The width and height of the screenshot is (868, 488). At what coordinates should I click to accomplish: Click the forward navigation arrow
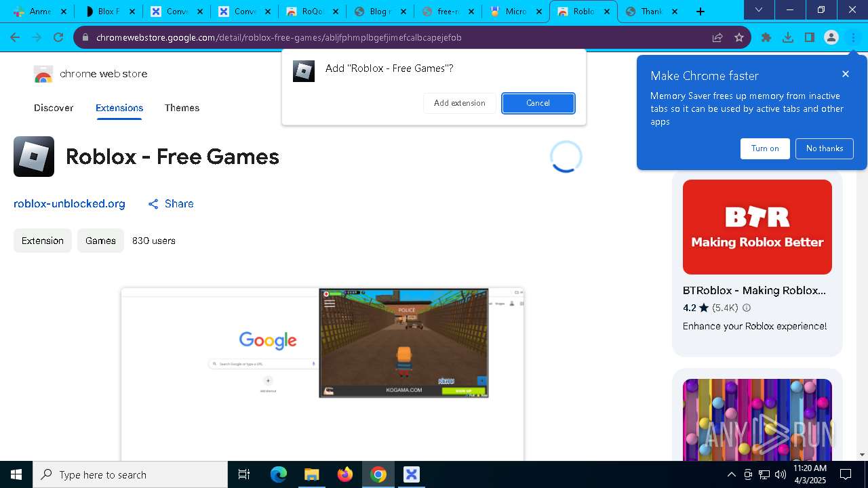[x=37, y=37]
